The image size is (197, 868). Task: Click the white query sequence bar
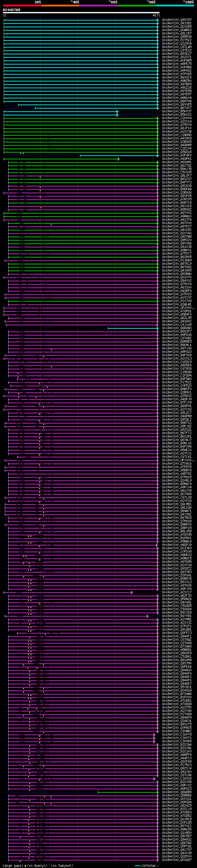pyautogui.click(x=81, y=13)
